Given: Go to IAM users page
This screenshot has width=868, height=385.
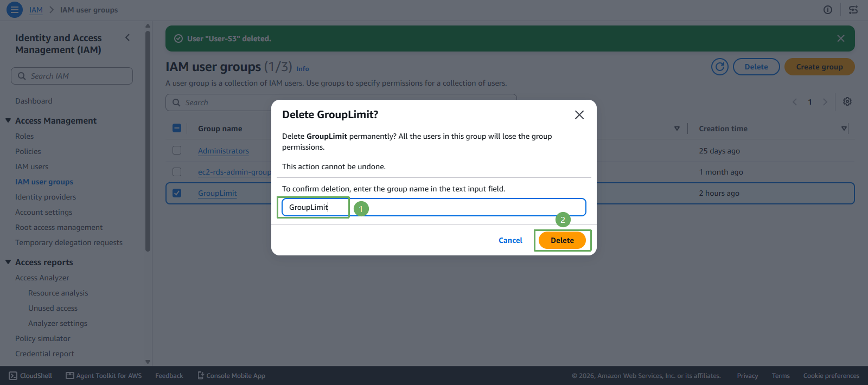Looking at the screenshot, I should (31, 166).
